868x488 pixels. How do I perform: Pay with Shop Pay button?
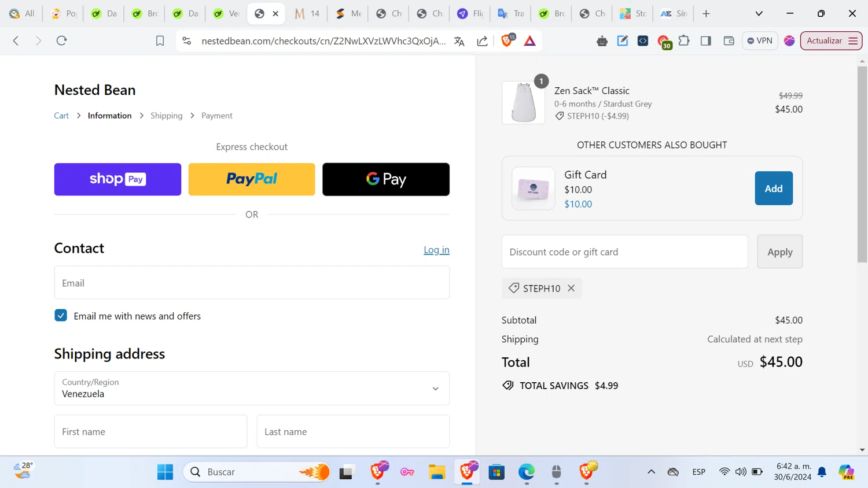[x=117, y=179]
